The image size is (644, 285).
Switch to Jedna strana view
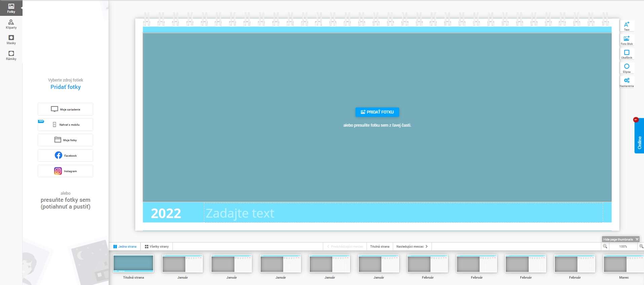[x=125, y=247]
